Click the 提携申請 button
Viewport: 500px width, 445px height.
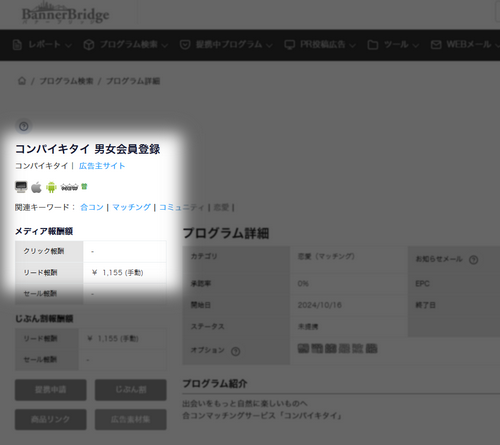pyautogui.click(x=51, y=390)
